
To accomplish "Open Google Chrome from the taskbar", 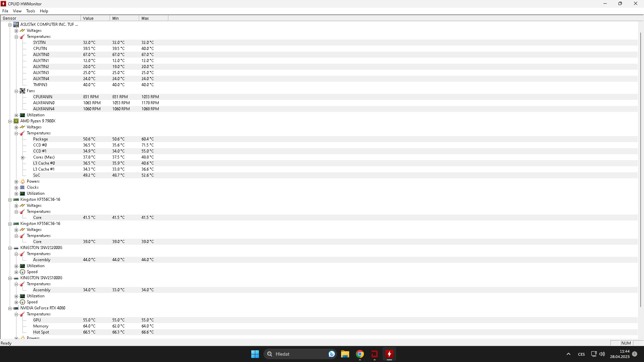I will coord(360,354).
